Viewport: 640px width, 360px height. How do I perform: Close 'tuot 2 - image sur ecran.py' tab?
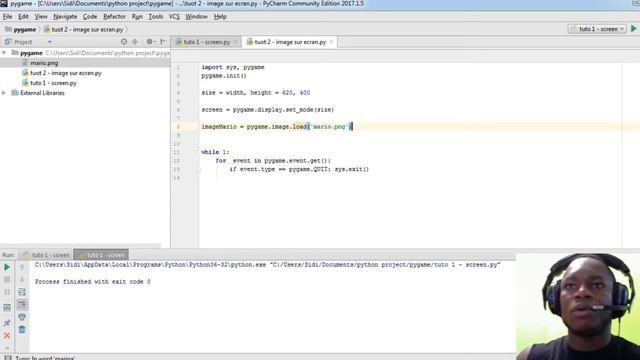point(331,42)
